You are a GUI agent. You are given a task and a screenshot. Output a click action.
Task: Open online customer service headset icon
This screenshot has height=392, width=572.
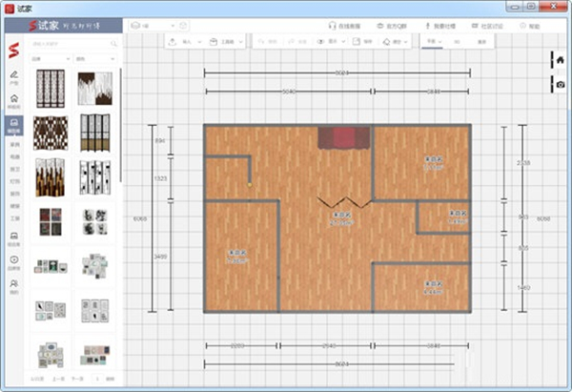tap(331, 26)
